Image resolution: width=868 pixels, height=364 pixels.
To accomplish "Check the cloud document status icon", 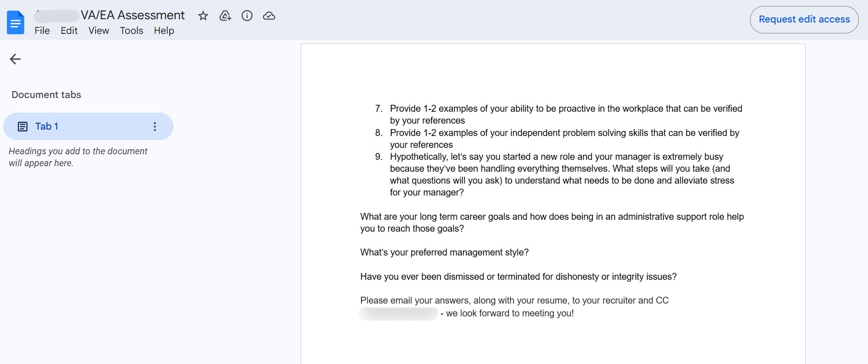I will [269, 16].
